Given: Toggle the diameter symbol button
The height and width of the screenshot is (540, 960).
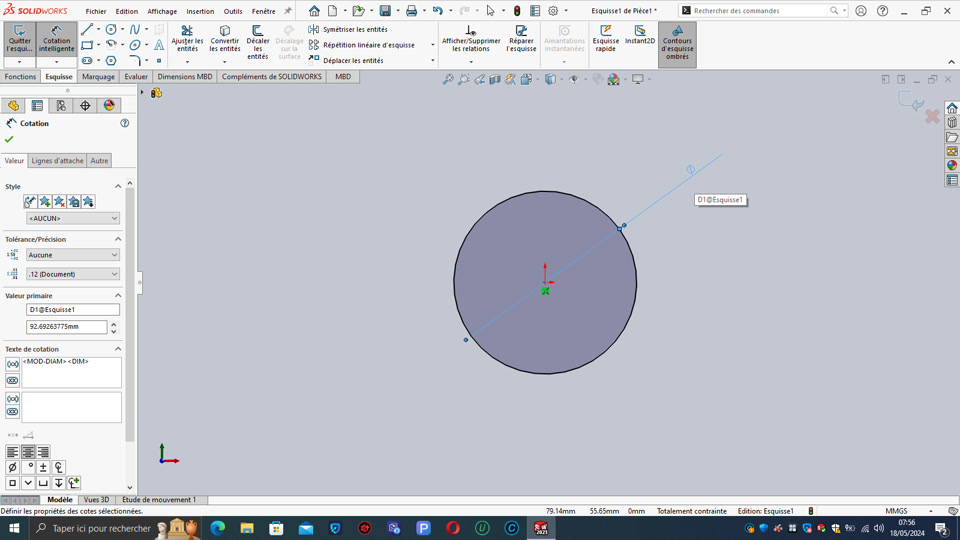Looking at the screenshot, I should 12,467.
